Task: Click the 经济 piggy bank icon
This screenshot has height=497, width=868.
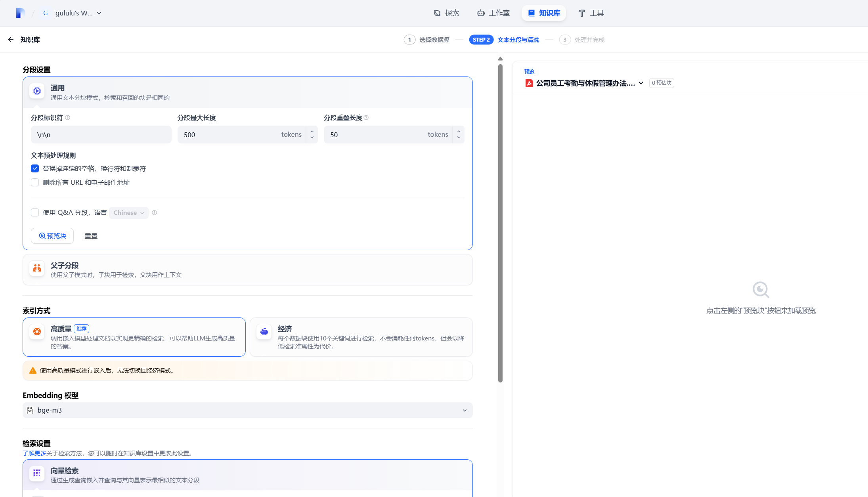Action: [264, 332]
